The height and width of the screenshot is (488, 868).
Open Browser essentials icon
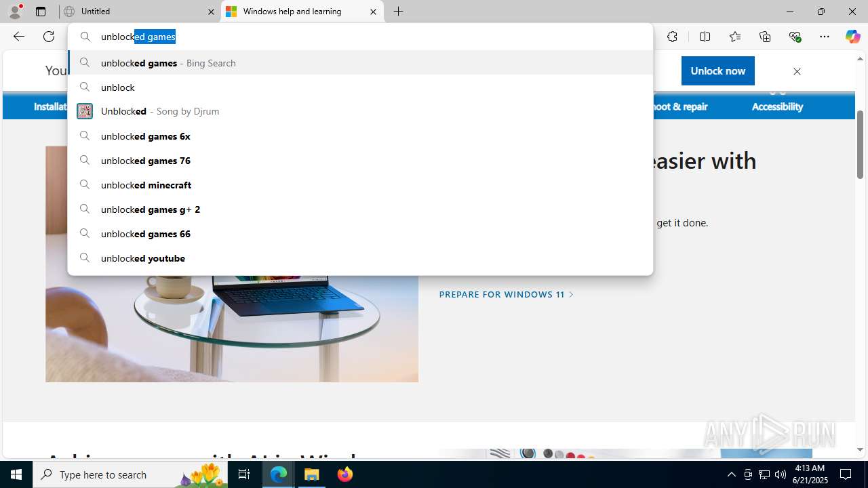click(795, 37)
